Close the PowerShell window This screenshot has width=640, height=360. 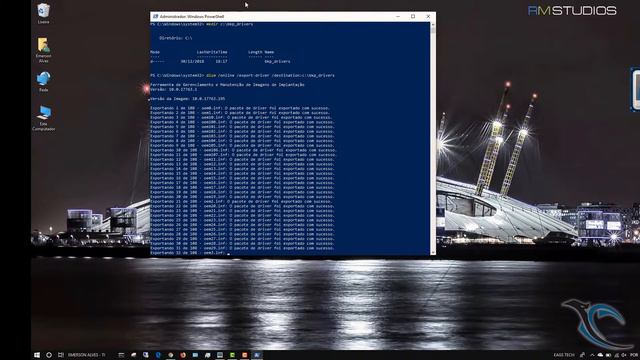click(x=428, y=16)
